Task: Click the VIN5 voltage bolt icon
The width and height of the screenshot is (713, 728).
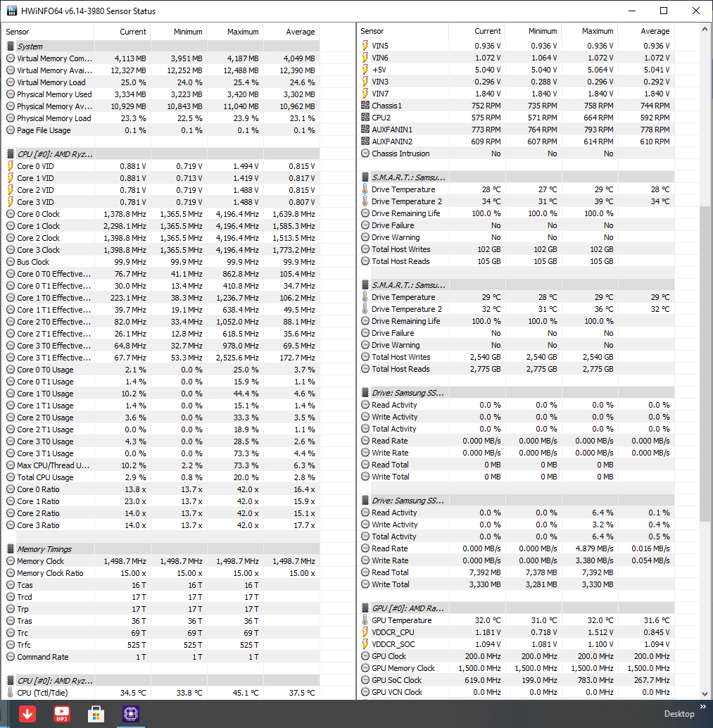Action: (x=365, y=46)
